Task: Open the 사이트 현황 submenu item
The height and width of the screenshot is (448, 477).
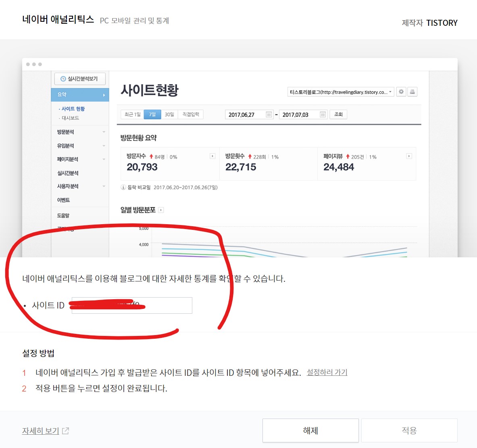Action: coord(73,108)
